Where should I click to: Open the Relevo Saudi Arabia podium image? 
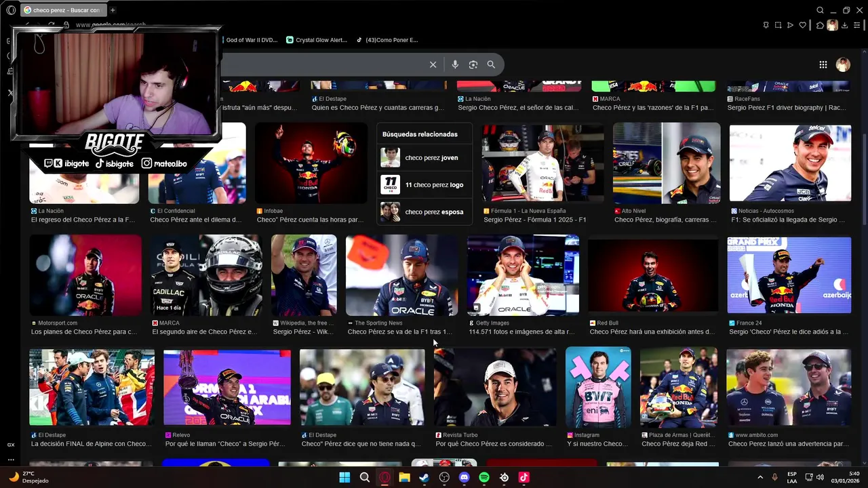227,388
